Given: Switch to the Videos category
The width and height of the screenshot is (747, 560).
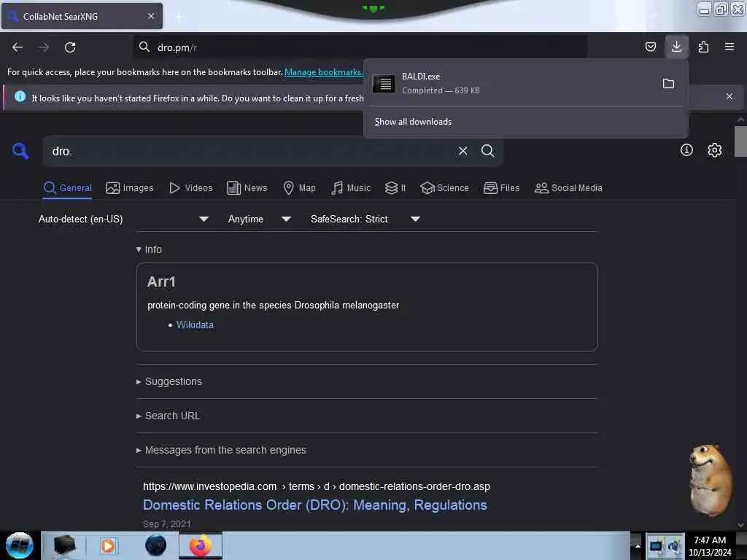Looking at the screenshot, I should pyautogui.click(x=190, y=188).
